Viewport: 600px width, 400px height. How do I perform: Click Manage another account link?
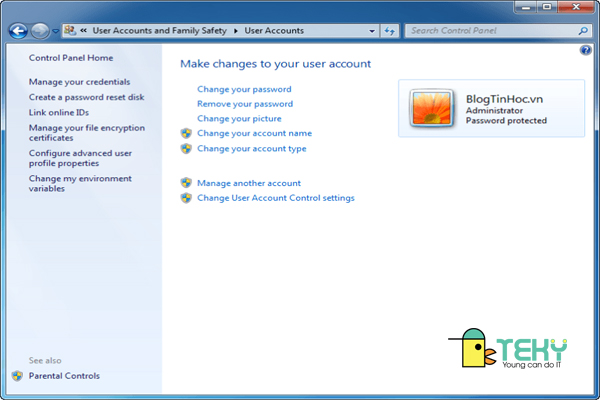249,183
